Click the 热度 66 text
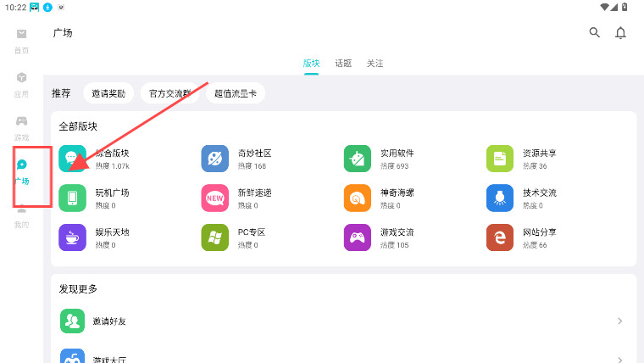 coord(535,245)
